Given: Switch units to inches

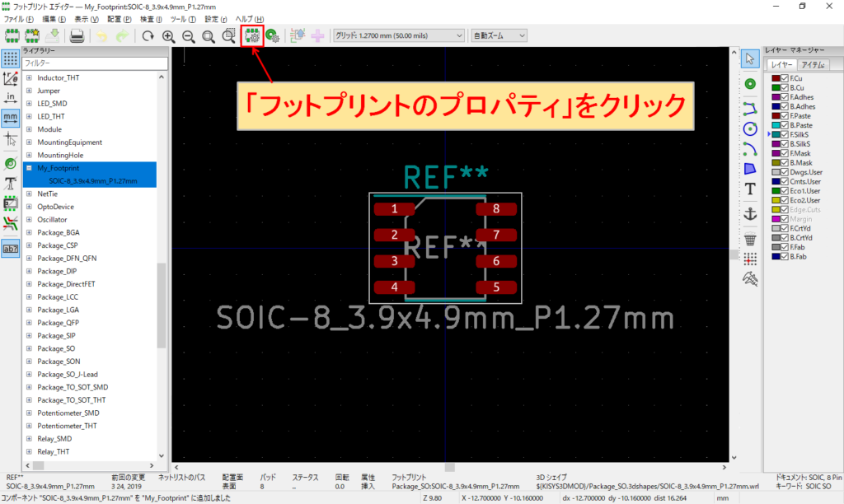Looking at the screenshot, I should (x=10, y=97).
